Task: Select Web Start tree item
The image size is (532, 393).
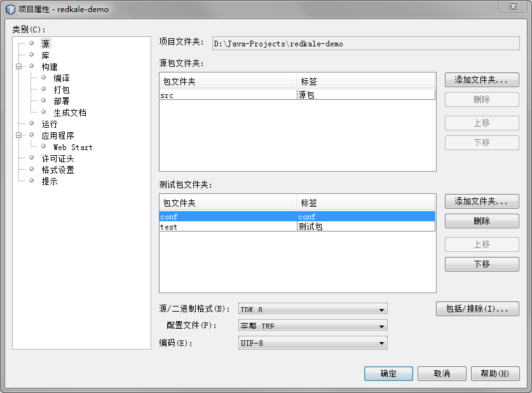Action: 72,147
